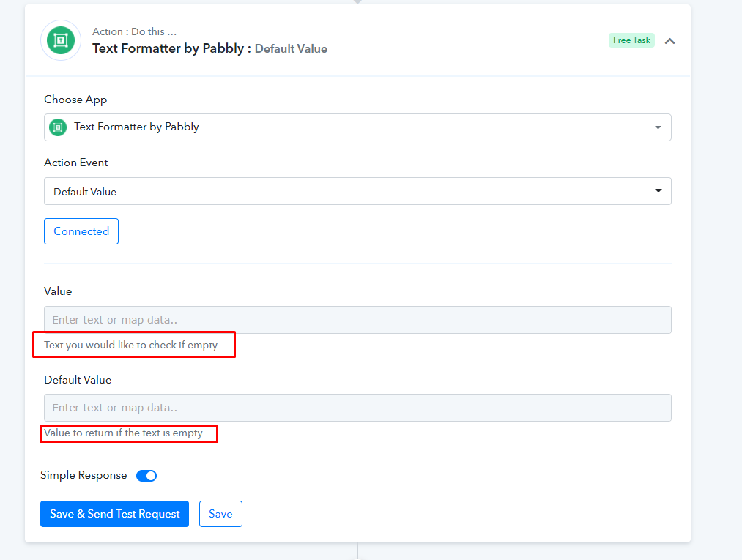Viewport: 742px width, 560px height.
Task: Click Save & Send Test Request
Action: 114,514
